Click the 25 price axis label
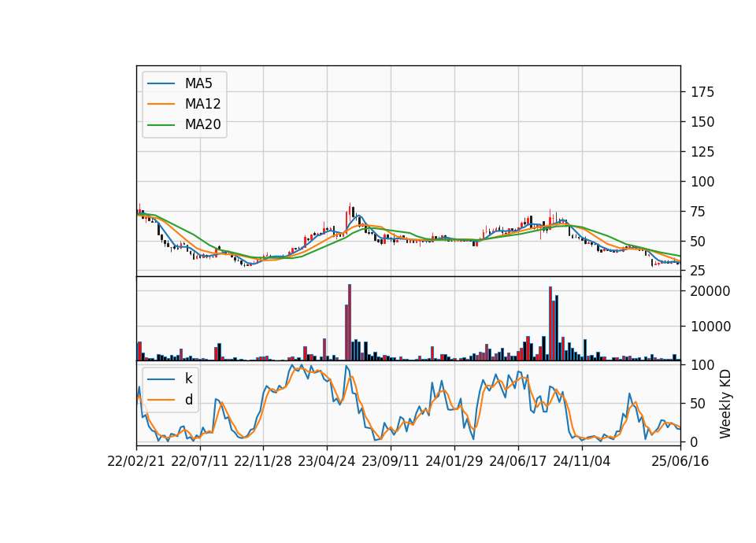The image size is (756, 543). [699, 271]
